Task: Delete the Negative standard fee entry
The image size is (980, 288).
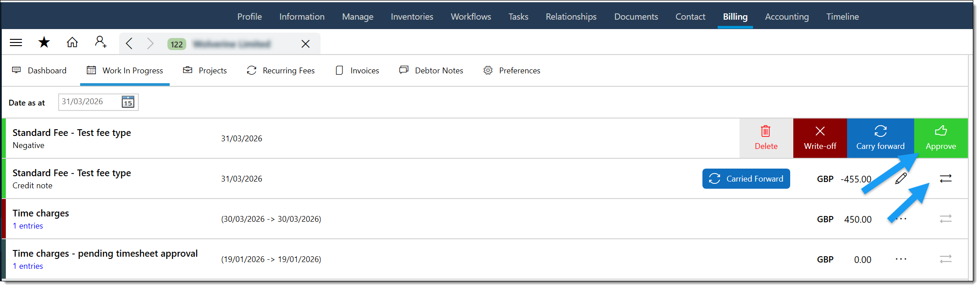Action: (766, 138)
